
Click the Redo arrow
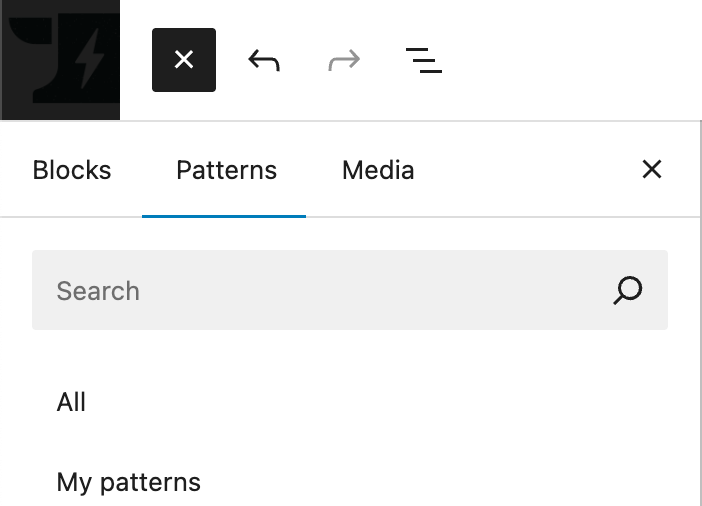(x=344, y=60)
